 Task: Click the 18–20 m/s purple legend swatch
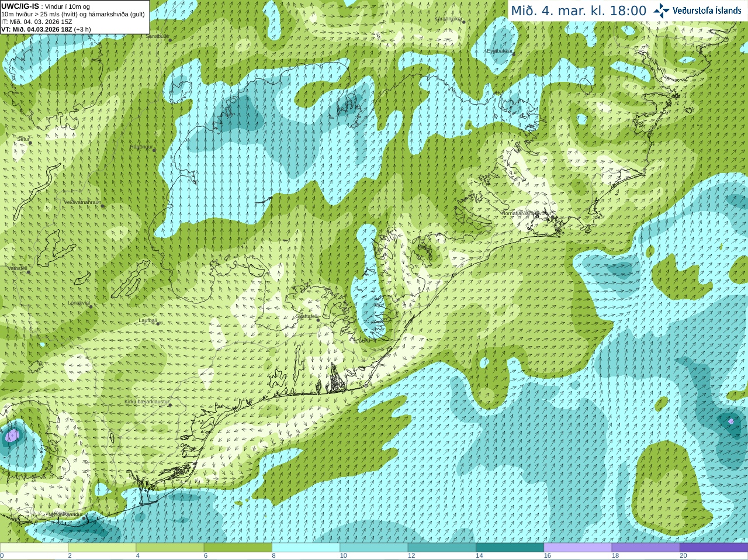pyautogui.click(x=645, y=548)
